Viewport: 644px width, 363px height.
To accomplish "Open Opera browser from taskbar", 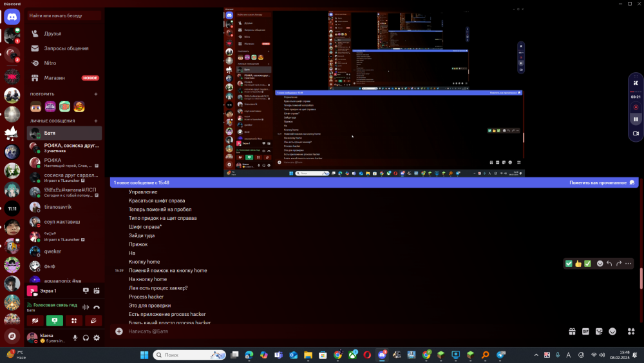I will 367,355.
